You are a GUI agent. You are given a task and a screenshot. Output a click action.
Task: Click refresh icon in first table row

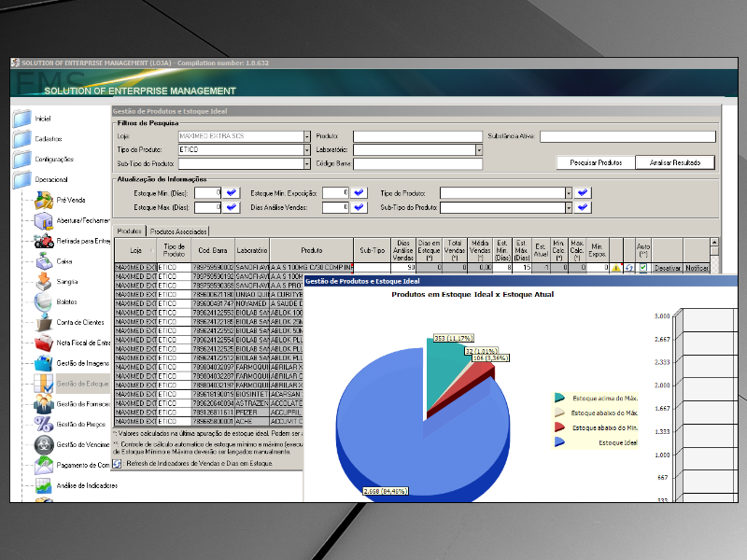click(x=628, y=268)
